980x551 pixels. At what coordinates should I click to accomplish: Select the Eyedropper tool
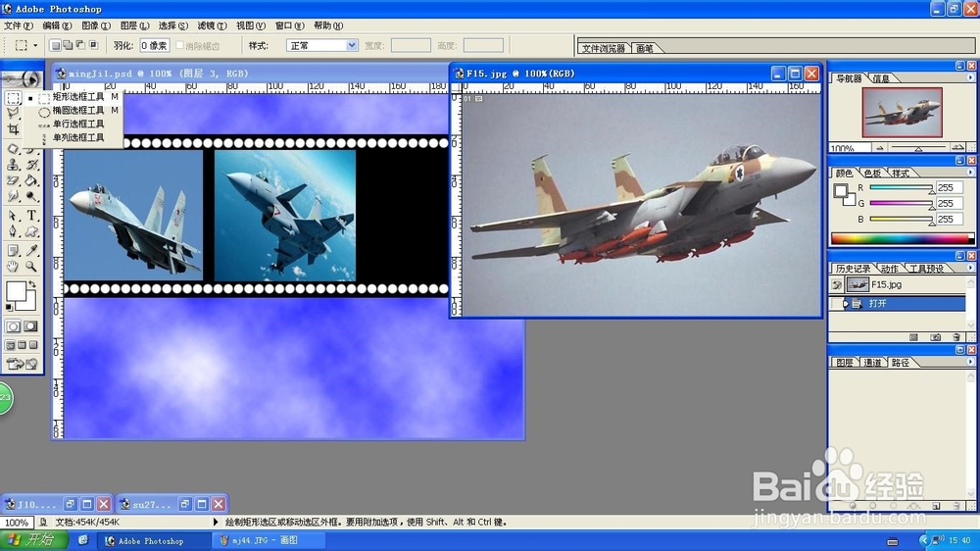(32, 250)
